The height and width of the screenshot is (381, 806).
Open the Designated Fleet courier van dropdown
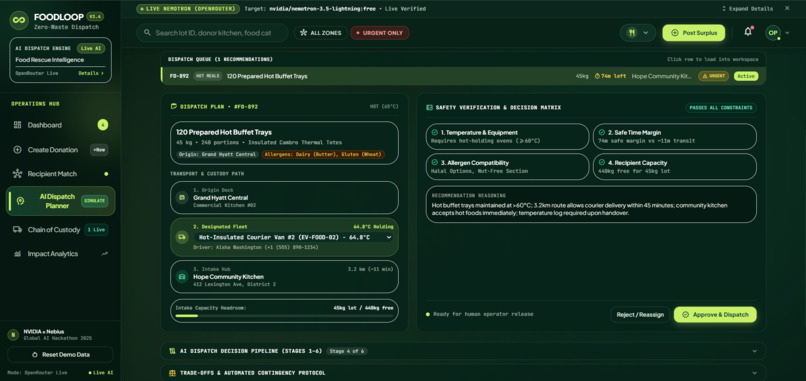[x=294, y=237]
